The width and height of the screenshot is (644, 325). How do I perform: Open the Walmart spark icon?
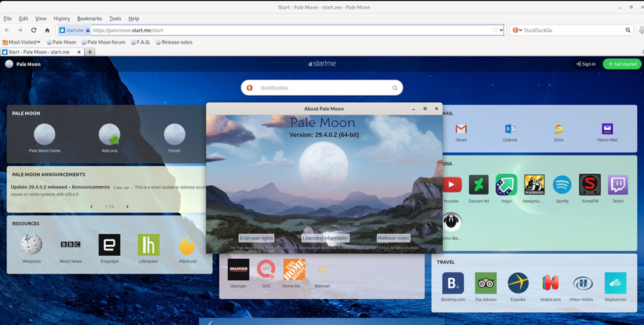point(321,270)
